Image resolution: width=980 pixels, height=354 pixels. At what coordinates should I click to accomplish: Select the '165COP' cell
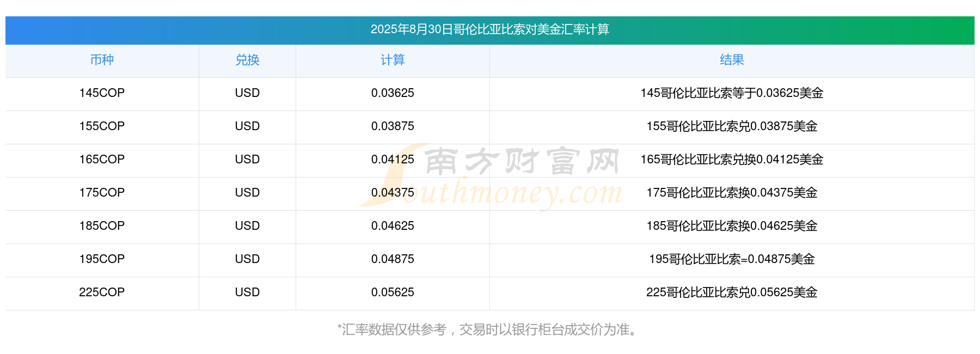coord(102,160)
